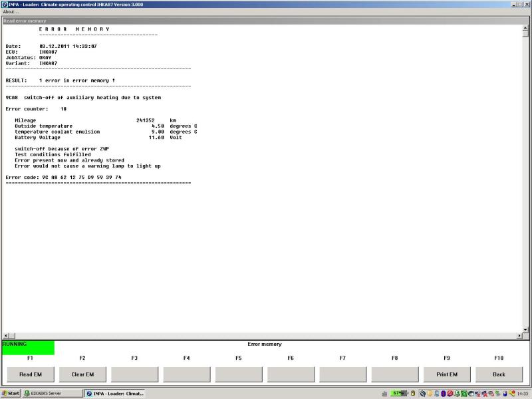Click the red round tray icon

450,394
